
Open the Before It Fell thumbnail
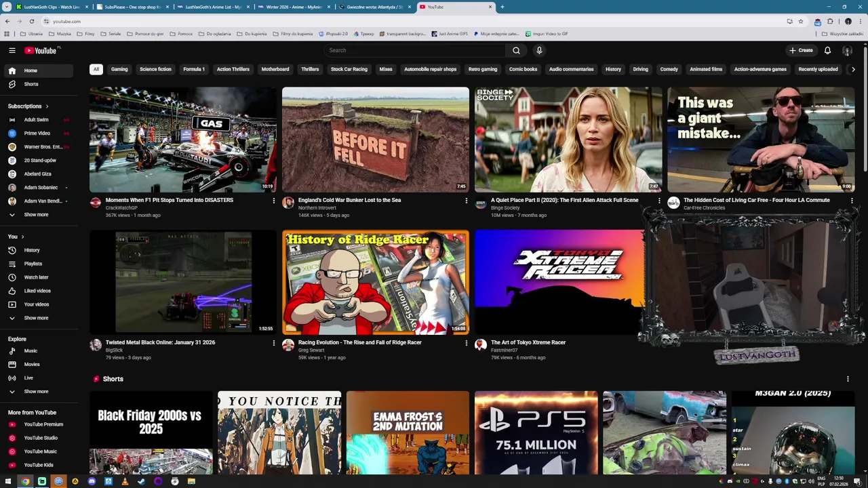click(376, 140)
